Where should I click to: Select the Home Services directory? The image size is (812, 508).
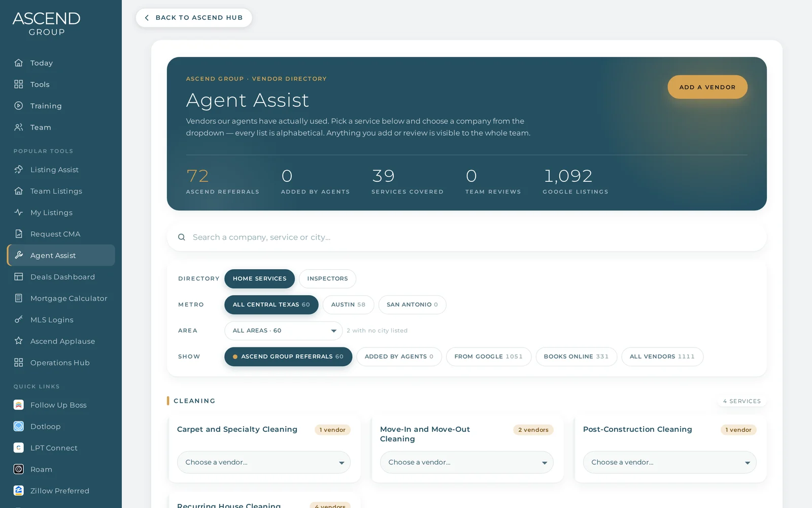[x=259, y=278]
